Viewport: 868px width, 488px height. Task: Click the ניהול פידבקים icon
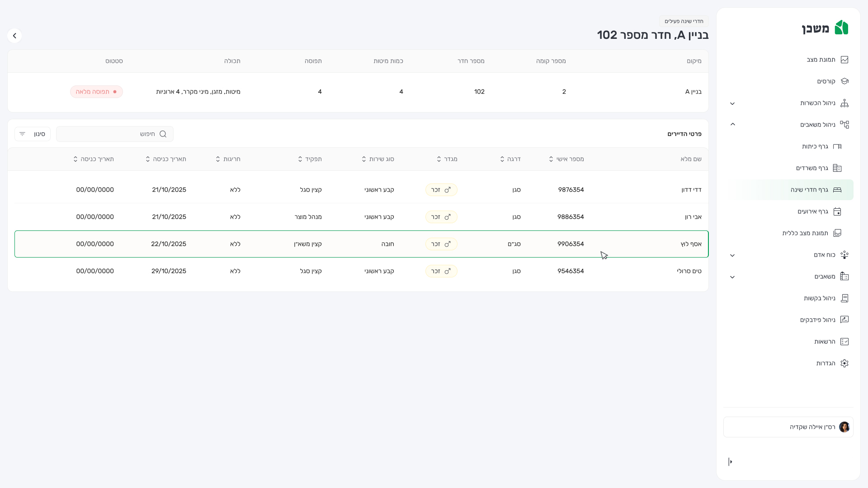tap(844, 320)
